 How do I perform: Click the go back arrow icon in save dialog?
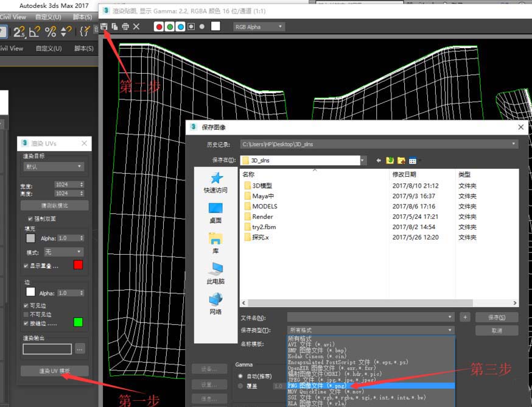click(379, 160)
